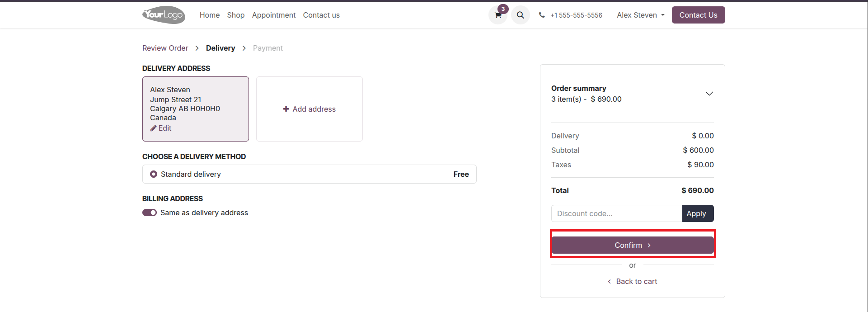This screenshot has width=868, height=312.
Task: Open the Alex Steven user dropdown
Action: (641, 15)
